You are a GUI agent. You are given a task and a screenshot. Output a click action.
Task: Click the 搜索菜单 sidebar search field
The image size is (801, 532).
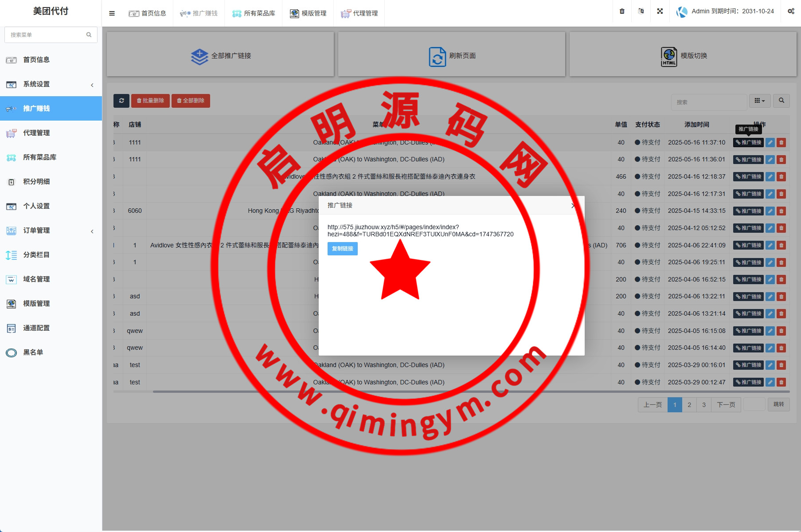[x=47, y=35]
